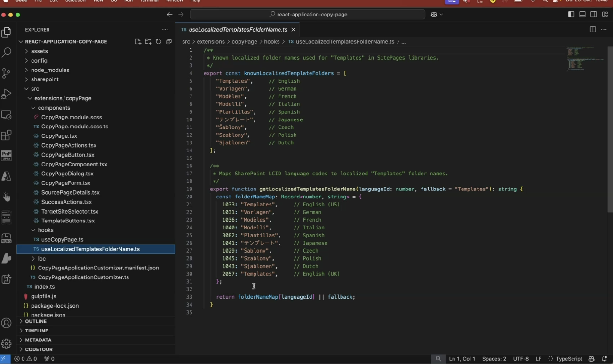This screenshot has width=613, height=364.
Task: Click the command center search field
Action: [x=308, y=15]
